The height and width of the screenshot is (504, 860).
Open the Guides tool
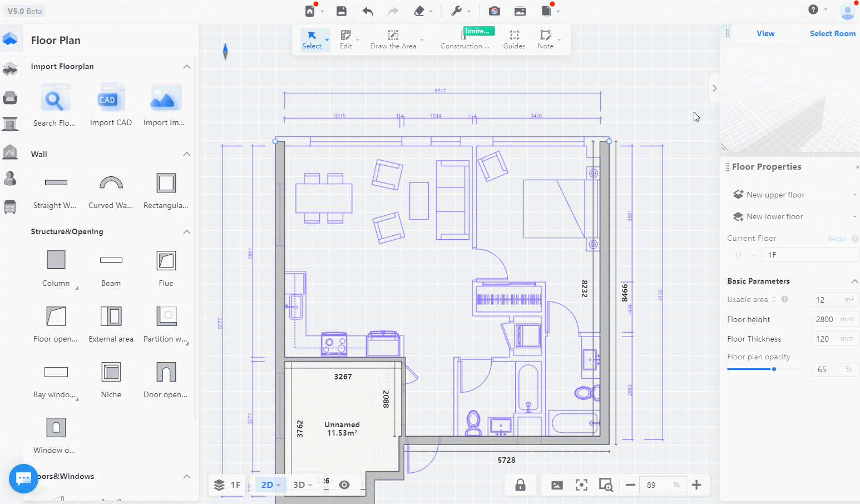coord(514,39)
